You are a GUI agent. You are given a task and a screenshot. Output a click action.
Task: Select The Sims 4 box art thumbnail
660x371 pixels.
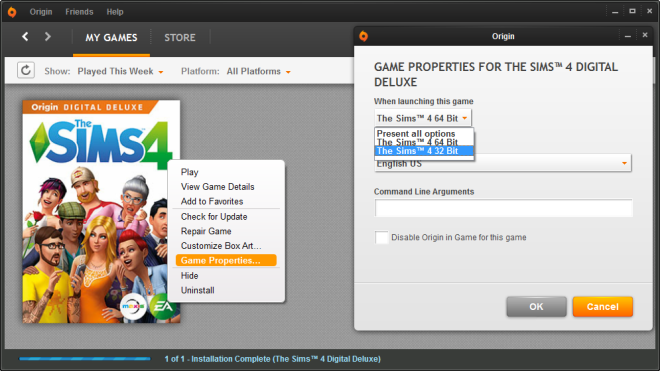pyautogui.click(x=101, y=211)
